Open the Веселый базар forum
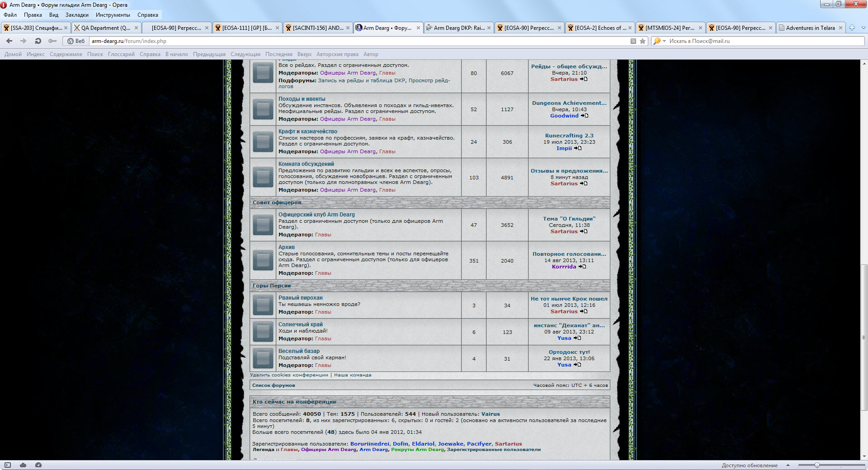 coord(299,351)
